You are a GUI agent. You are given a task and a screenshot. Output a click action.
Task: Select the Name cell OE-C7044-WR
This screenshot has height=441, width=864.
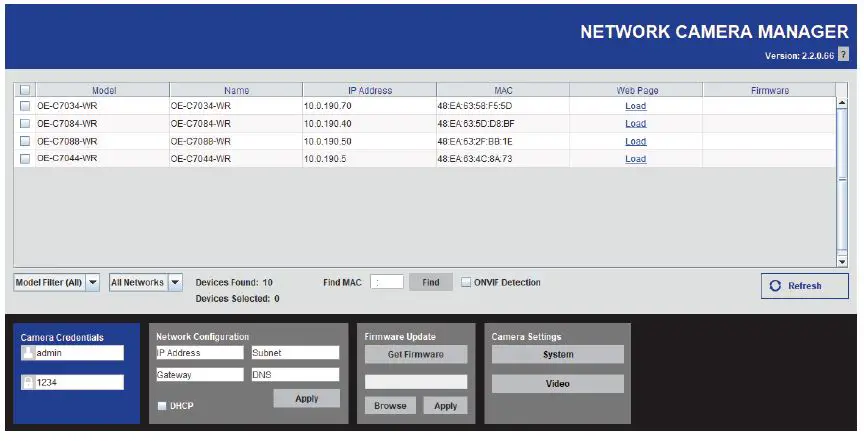(x=236, y=159)
